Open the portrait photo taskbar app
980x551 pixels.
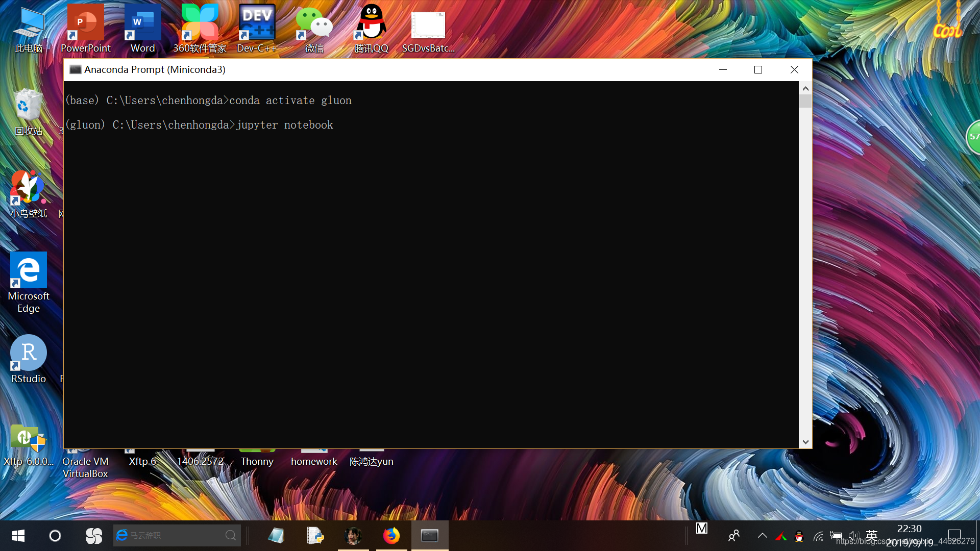click(x=353, y=536)
